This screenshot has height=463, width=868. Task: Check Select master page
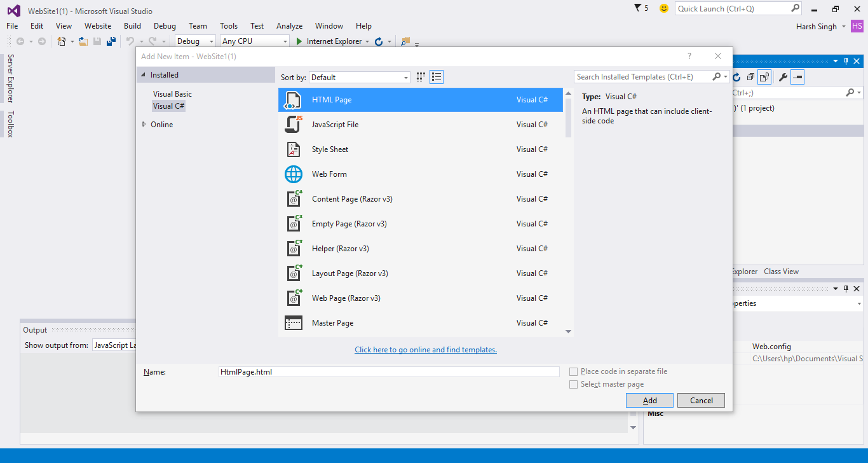(574, 384)
